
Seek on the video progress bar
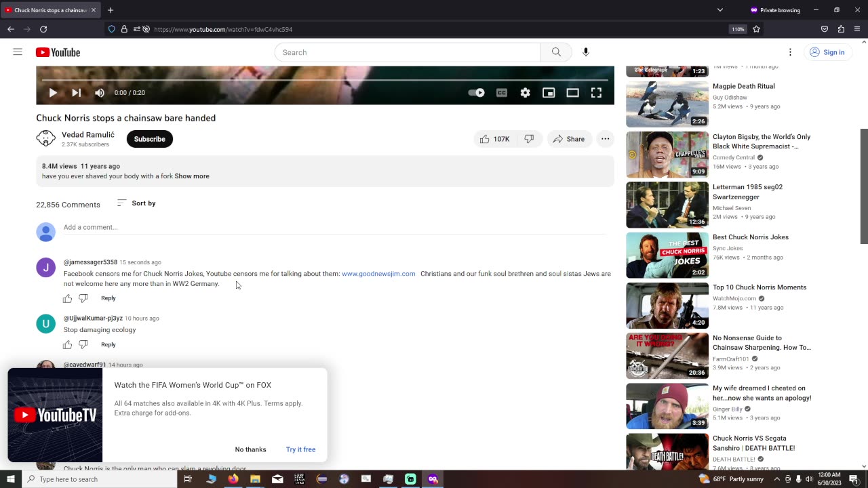pyautogui.click(x=325, y=80)
